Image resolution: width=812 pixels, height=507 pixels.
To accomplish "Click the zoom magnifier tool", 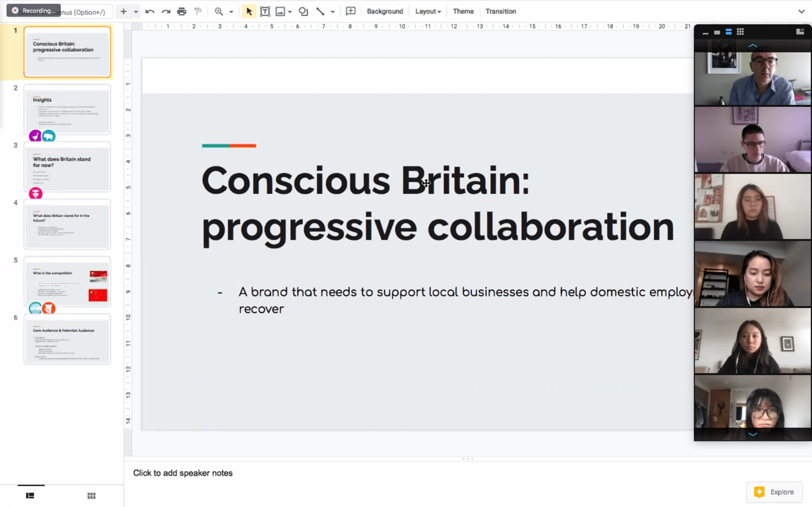I will pyautogui.click(x=219, y=12).
